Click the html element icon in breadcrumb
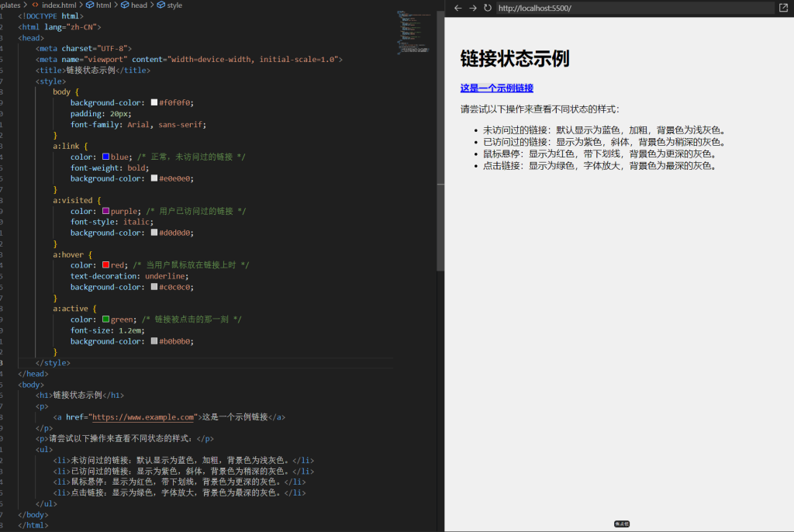This screenshot has height=532, width=794. point(90,5)
